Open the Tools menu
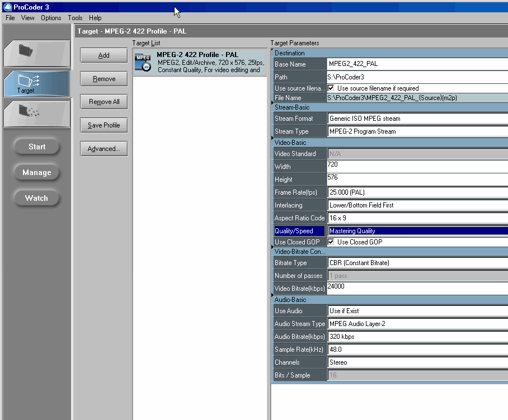 pyautogui.click(x=75, y=18)
